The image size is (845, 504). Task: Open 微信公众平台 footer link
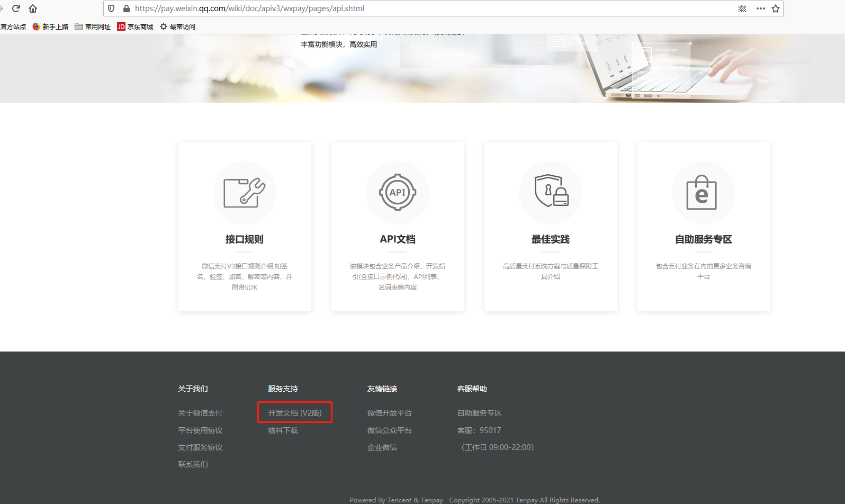click(x=390, y=430)
